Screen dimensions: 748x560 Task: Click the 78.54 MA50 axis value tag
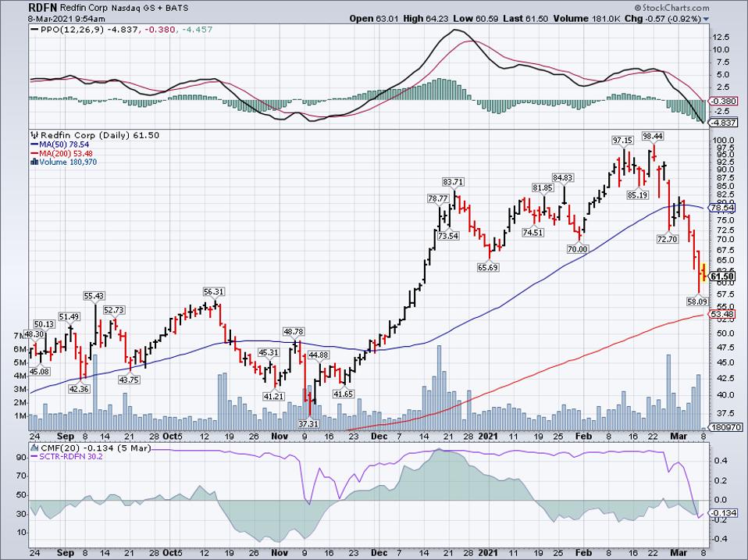point(723,208)
